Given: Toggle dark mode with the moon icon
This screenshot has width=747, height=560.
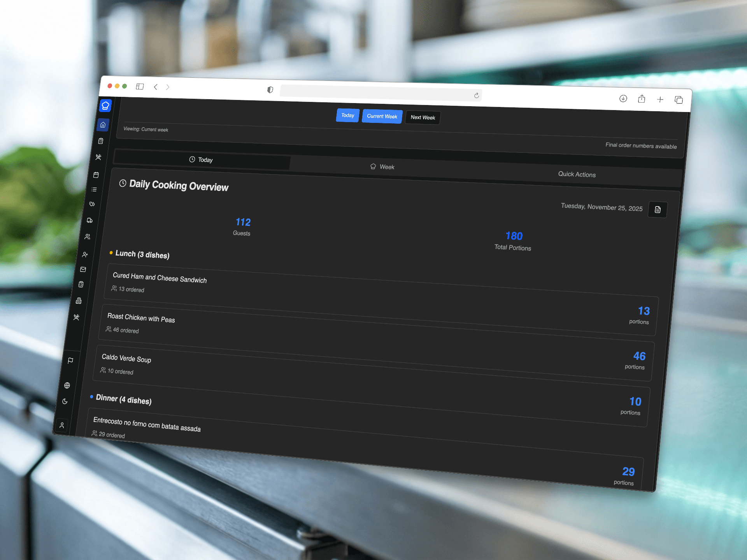Looking at the screenshot, I should (x=65, y=402).
